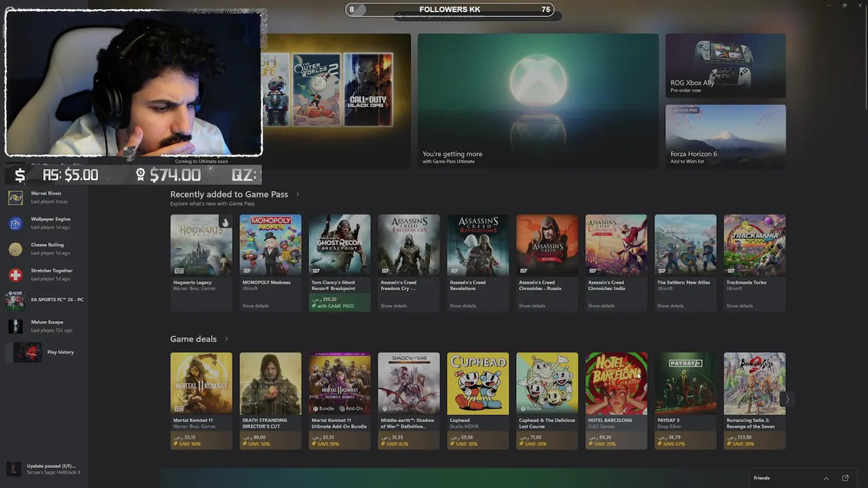This screenshot has width=868, height=488.
Task: Open the PAYDAY 3 deal cover
Action: click(x=686, y=383)
